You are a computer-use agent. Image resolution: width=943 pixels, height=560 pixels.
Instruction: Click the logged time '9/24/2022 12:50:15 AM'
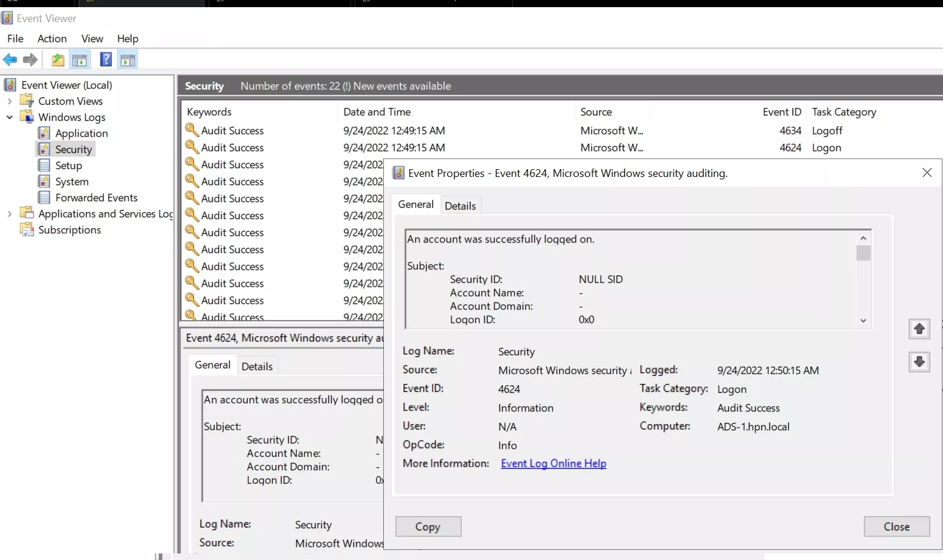point(768,371)
